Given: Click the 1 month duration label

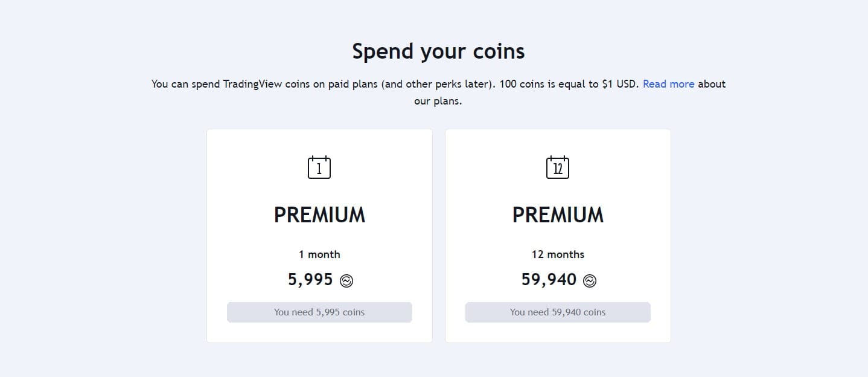Looking at the screenshot, I should [319, 254].
